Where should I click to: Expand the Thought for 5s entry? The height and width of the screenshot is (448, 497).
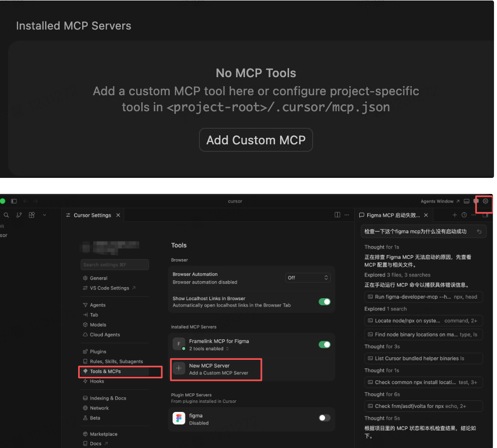[382, 418]
